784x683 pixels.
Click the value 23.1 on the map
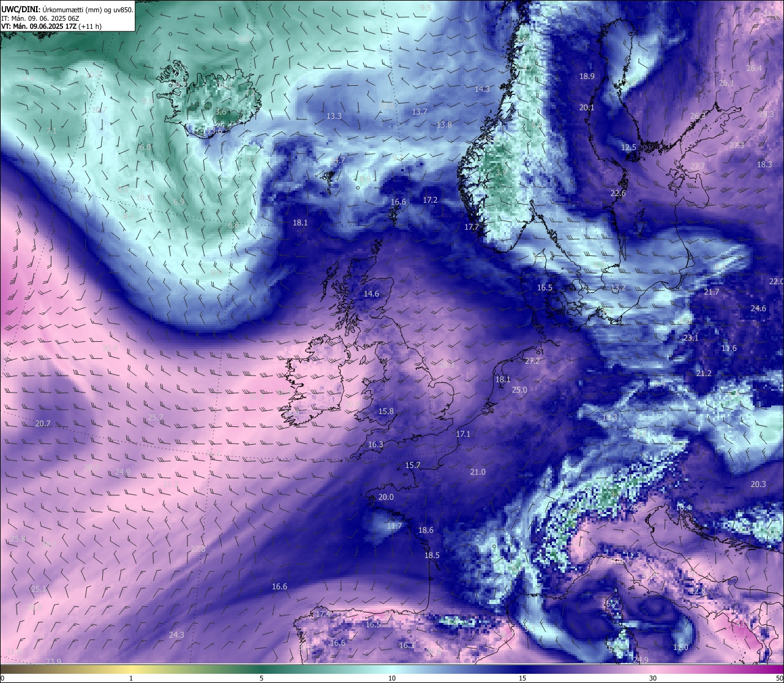point(691,338)
